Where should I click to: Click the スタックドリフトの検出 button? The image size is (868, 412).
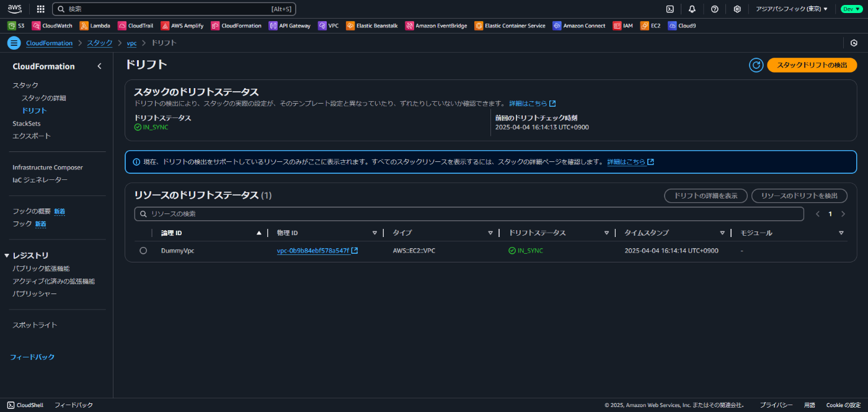[x=812, y=65]
